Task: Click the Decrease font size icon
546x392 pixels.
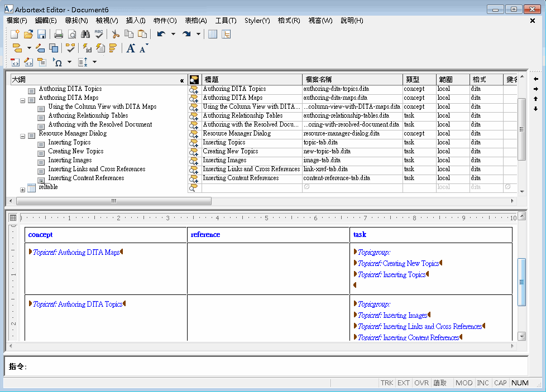Action: click(x=143, y=48)
